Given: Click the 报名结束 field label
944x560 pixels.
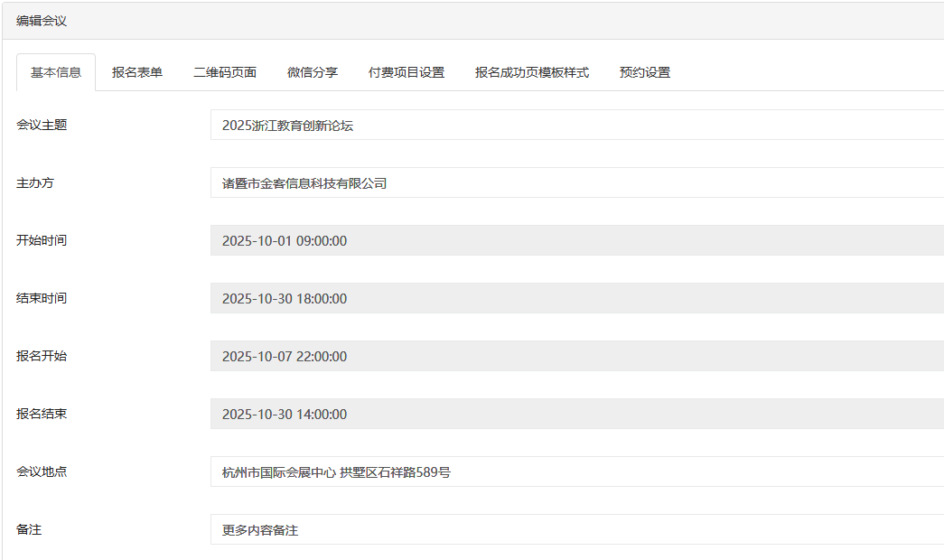Looking at the screenshot, I should point(42,414).
